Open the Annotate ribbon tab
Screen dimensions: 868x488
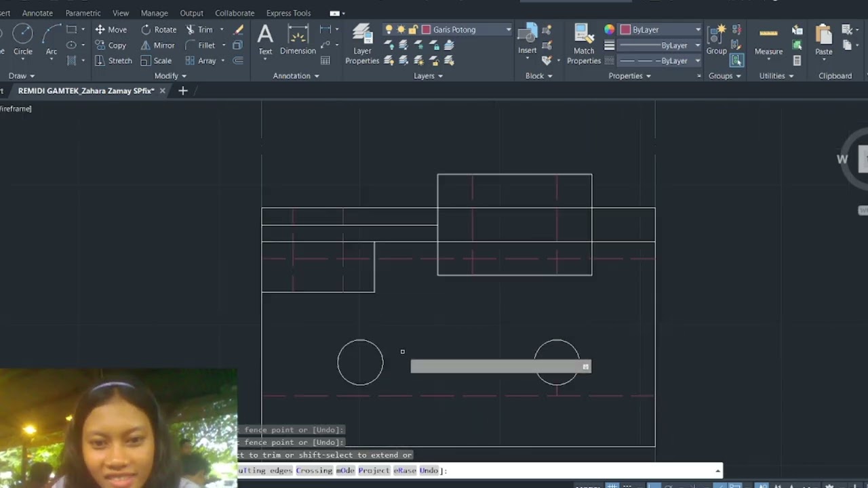point(37,13)
